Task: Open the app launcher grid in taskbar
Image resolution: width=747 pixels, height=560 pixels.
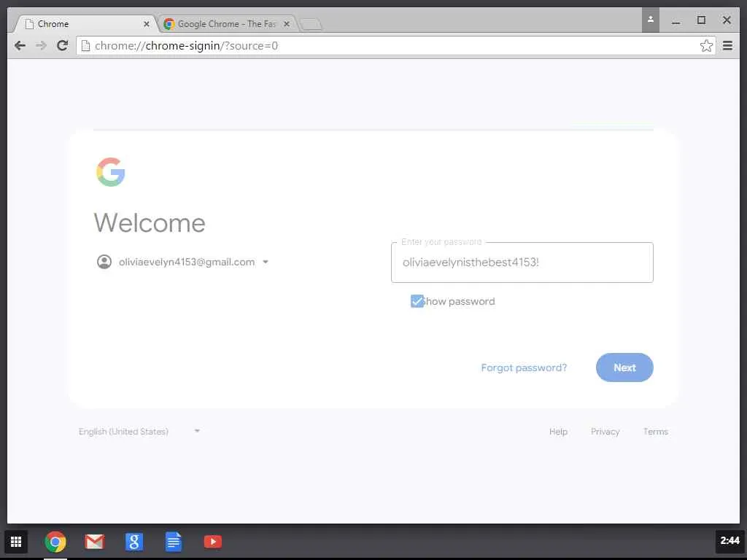Action: pyautogui.click(x=16, y=542)
